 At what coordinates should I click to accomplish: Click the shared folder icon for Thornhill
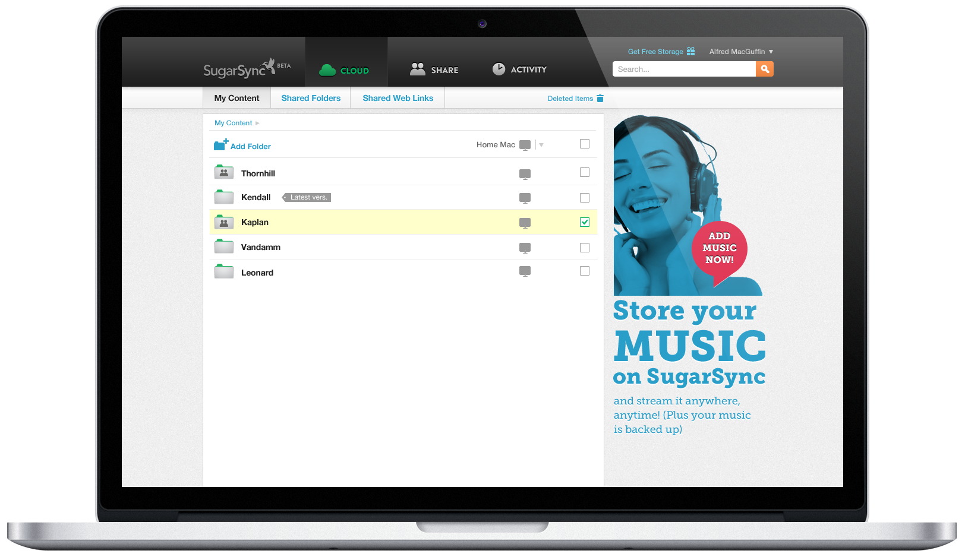point(223,172)
